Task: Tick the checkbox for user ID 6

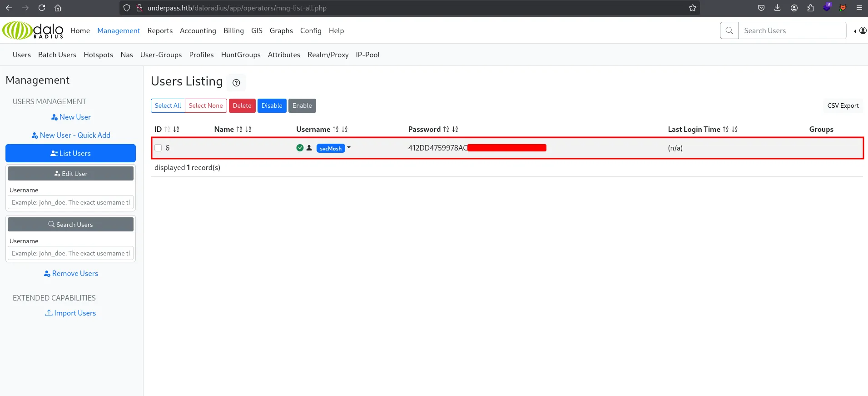Action: tap(158, 148)
